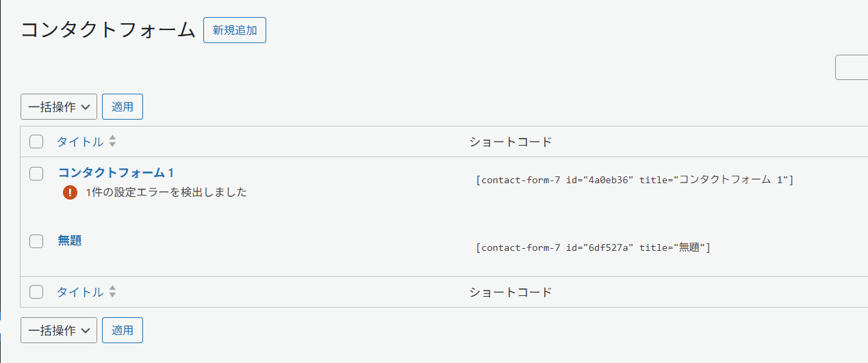Sort by the bottom タイトル column header

(x=80, y=292)
